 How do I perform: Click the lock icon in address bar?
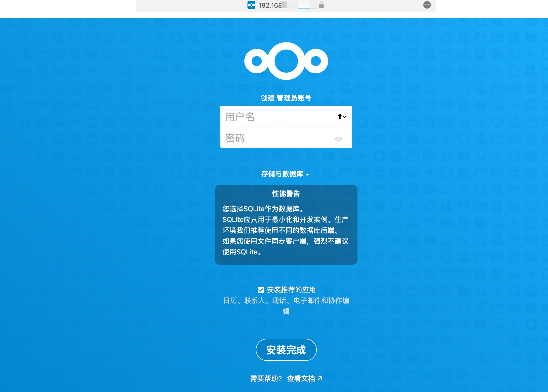pos(321,5)
